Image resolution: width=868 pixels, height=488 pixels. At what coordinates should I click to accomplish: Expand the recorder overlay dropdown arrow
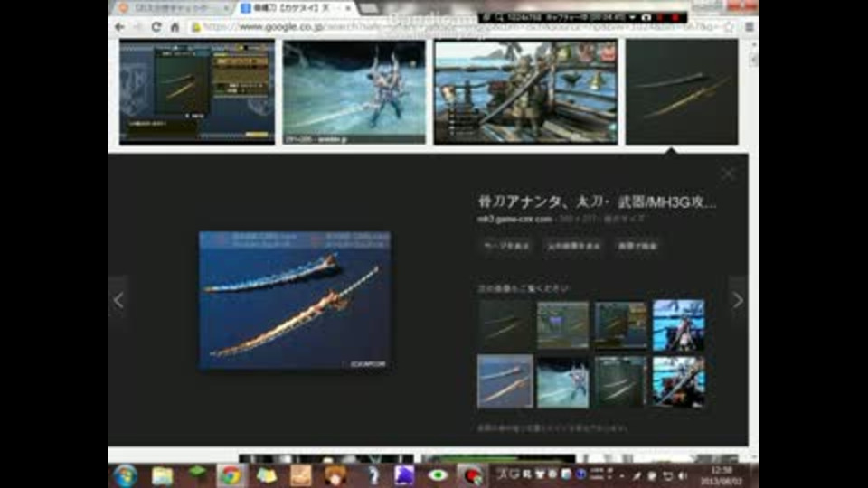point(632,18)
